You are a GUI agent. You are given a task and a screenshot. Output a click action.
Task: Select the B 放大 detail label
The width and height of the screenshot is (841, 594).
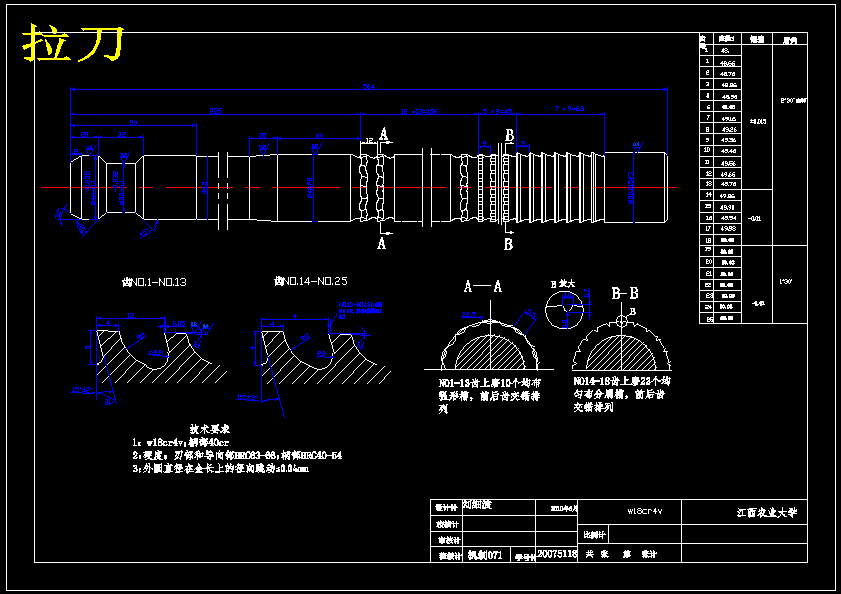(x=562, y=284)
